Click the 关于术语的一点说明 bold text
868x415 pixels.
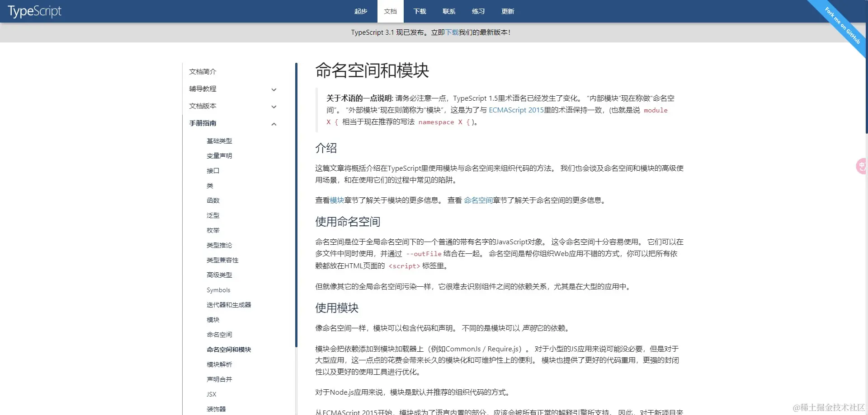coord(359,98)
